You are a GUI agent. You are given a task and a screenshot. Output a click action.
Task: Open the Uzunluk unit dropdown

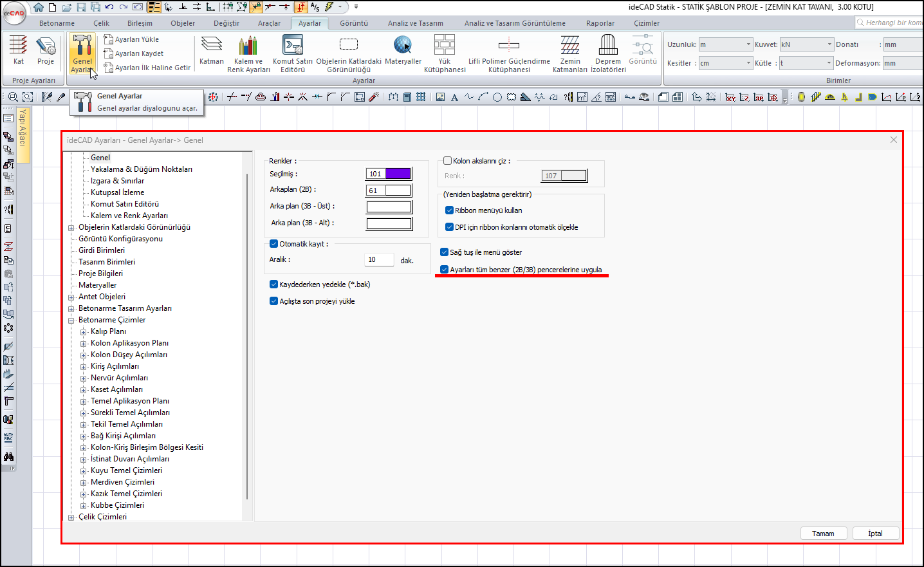[748, 44]
